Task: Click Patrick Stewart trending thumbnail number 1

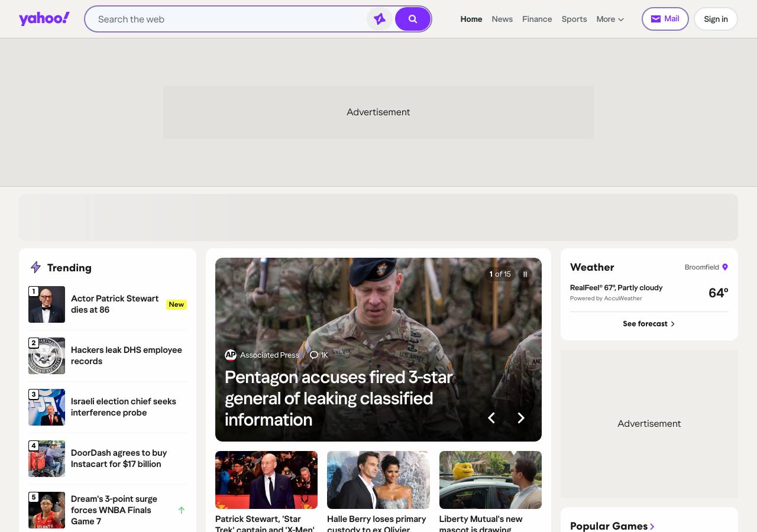Action: point(47,304)
